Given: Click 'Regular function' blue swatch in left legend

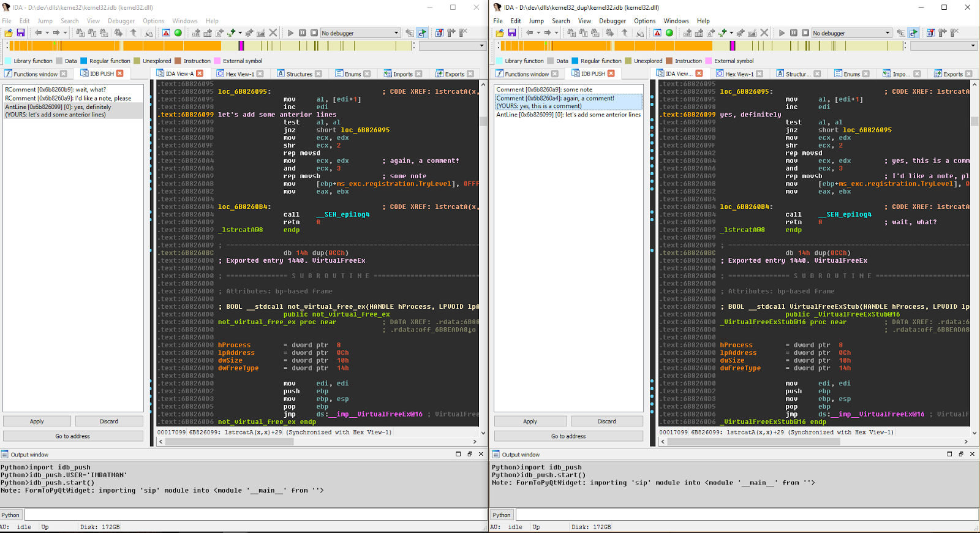Looking at the screenshot, I should [x=85, y=61].
